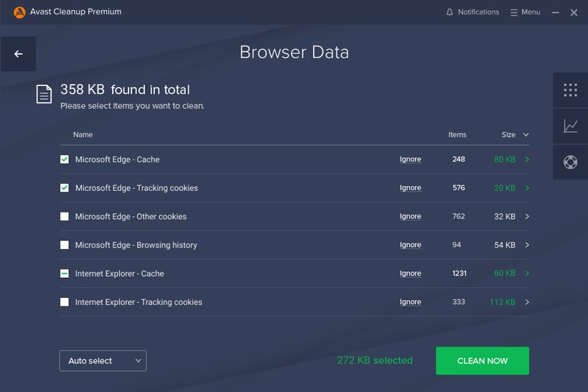588x392 pixels.
Task: Click the Notifications bell icon
Action: pyautogui.click(x=449, y=12)
